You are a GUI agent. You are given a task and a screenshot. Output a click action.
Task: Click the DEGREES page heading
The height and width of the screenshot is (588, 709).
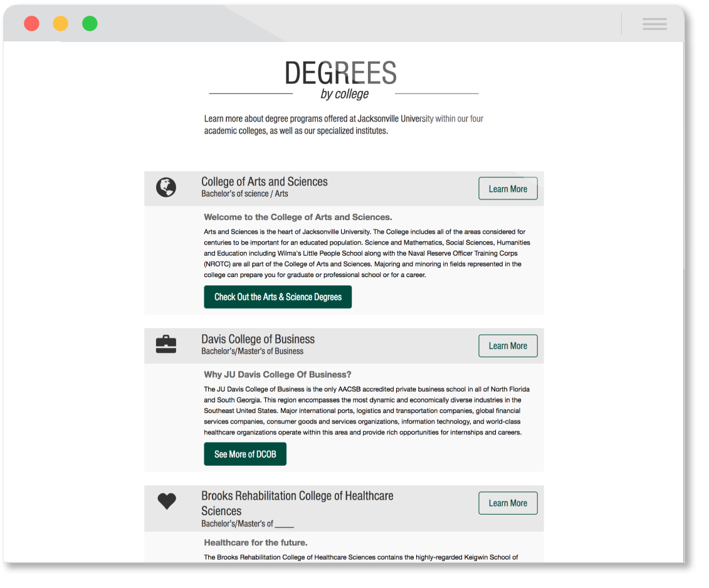pos(340,74)
